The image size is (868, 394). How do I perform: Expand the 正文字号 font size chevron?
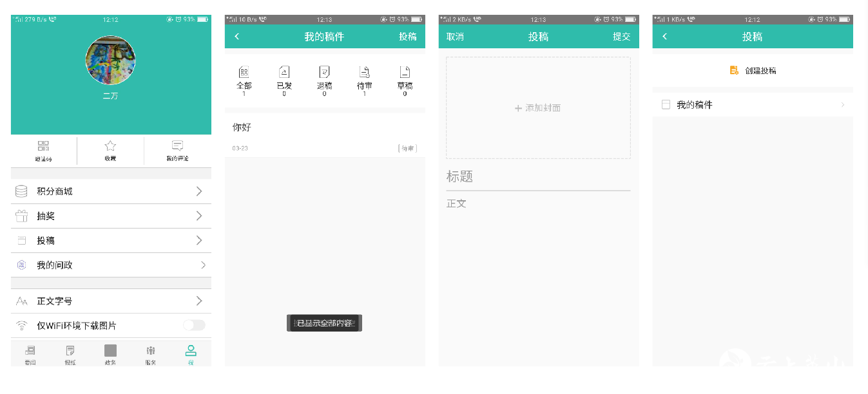point(199,301)
